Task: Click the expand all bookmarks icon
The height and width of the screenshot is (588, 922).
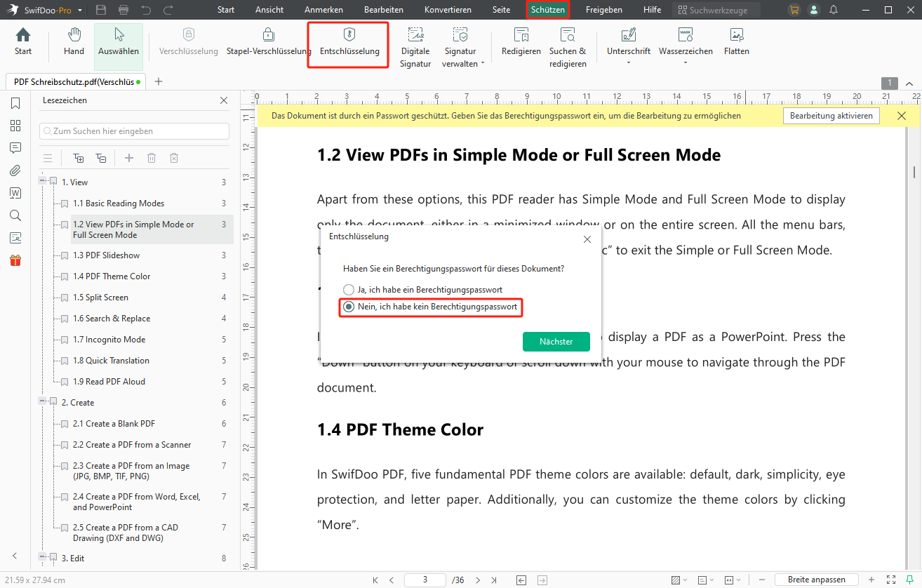Action: click(x=79, y=158)
